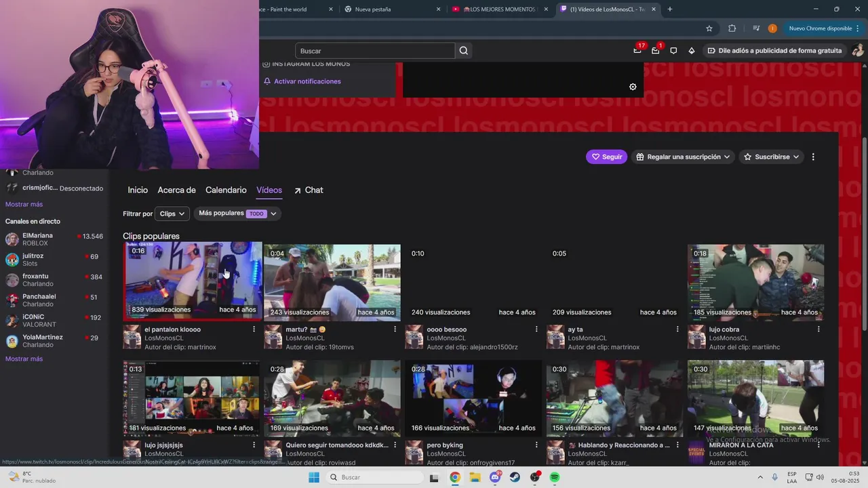
Task: Open new browser tab with plus button
Action: tap(670, 9)
